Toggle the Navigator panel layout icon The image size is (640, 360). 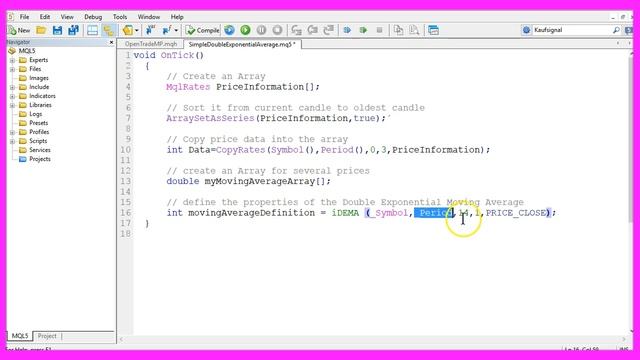[x=93, y=30]
